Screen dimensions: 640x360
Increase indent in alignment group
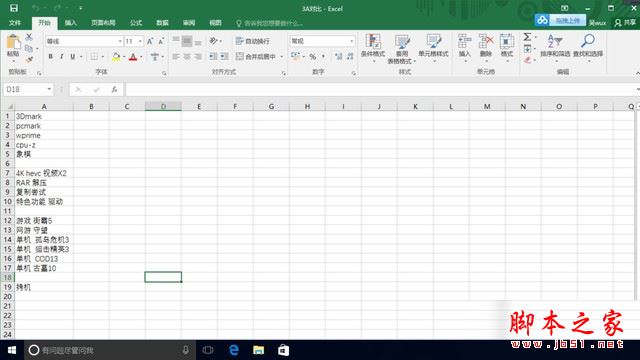[224, 57]
